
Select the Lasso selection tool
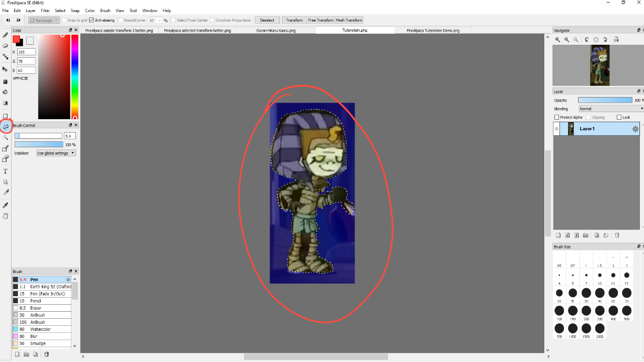(x=6, y=127)
